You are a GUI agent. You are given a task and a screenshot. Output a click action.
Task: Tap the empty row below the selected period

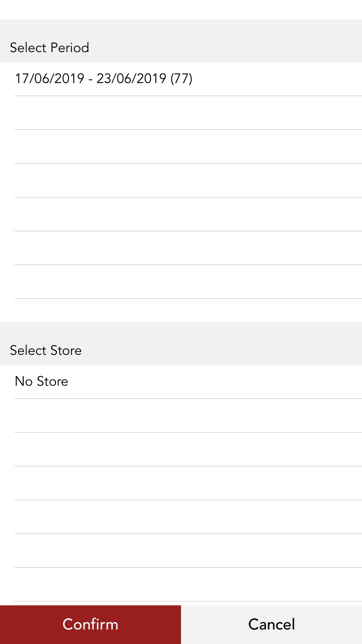[181, 112]
